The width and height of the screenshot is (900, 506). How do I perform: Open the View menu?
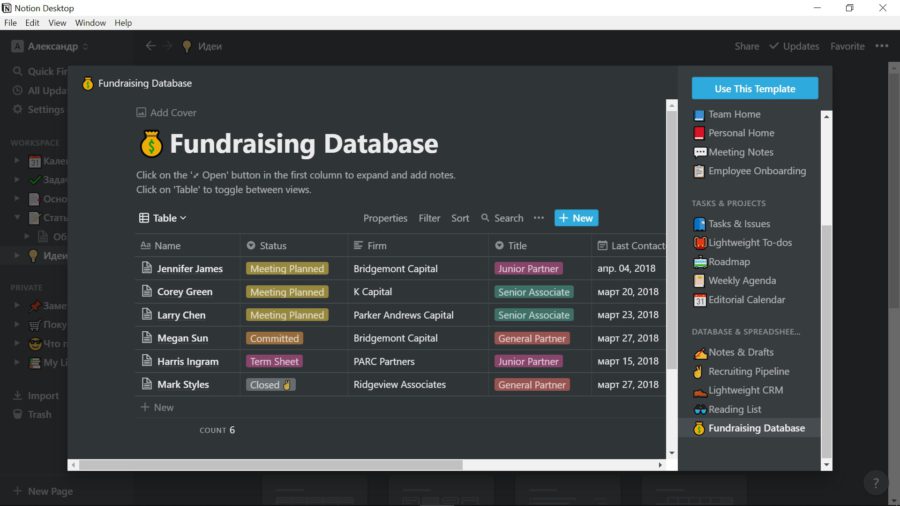point(57,23)
